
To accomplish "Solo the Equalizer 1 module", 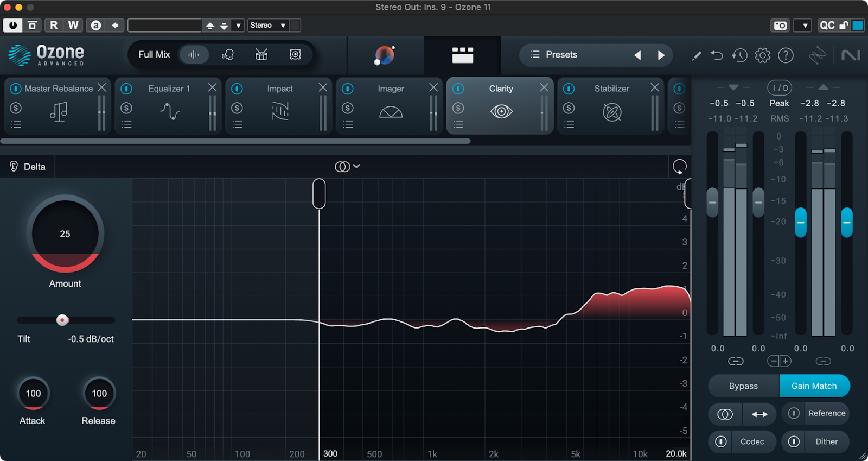I will pos(126,108).
